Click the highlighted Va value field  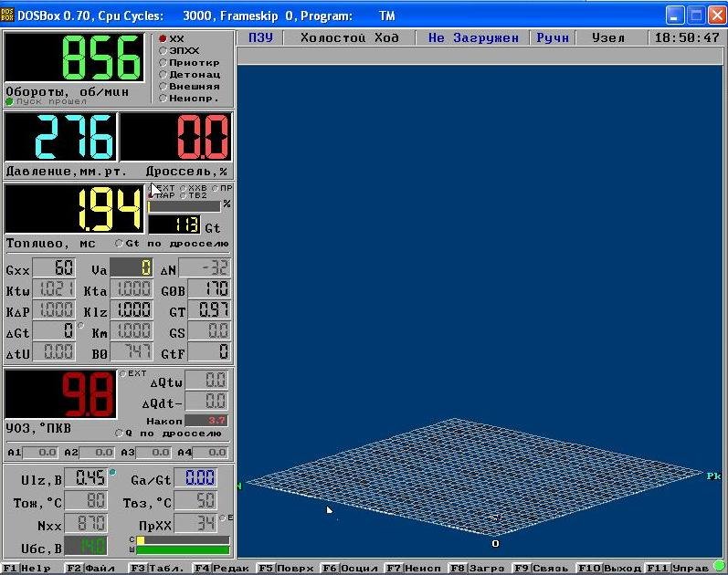point(132,269)
